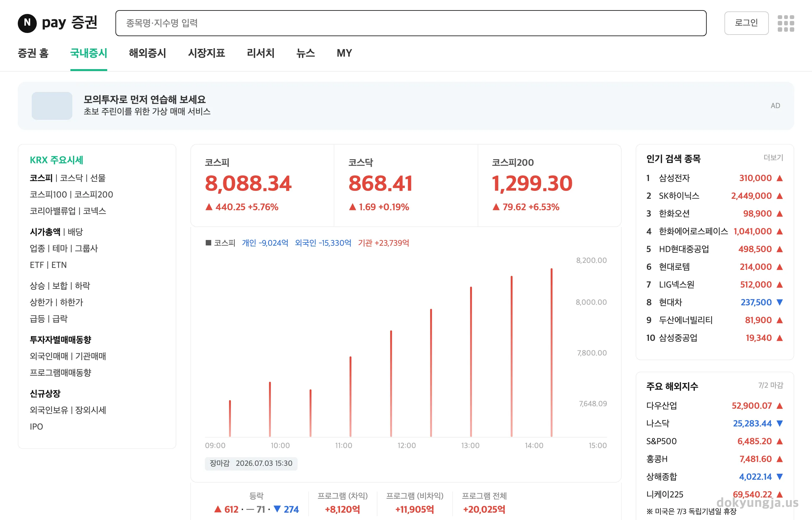Switch to the 해외증시 tab
This screenshot has height=520, width=812.
[147, 53]
